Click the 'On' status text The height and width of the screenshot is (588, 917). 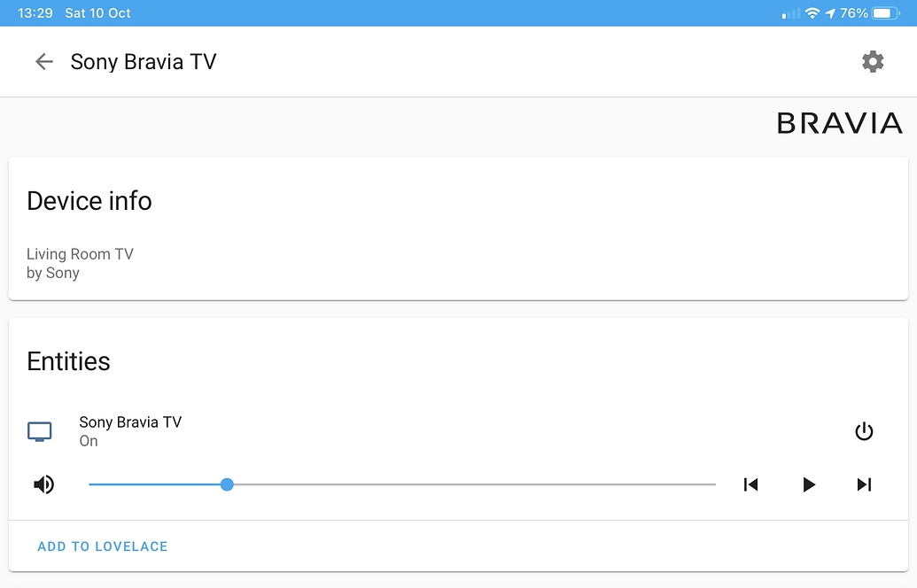(x=88, y=441)
